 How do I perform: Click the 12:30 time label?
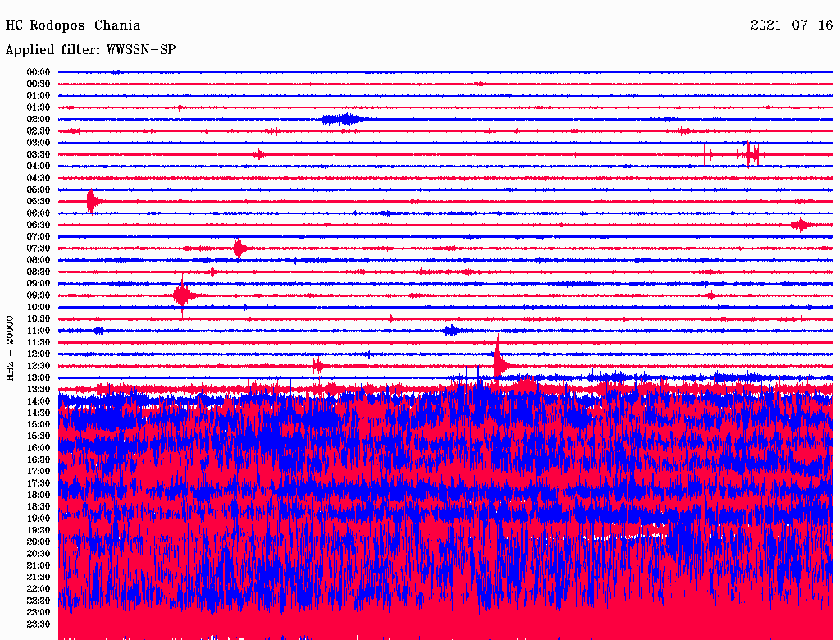(39, 366)
